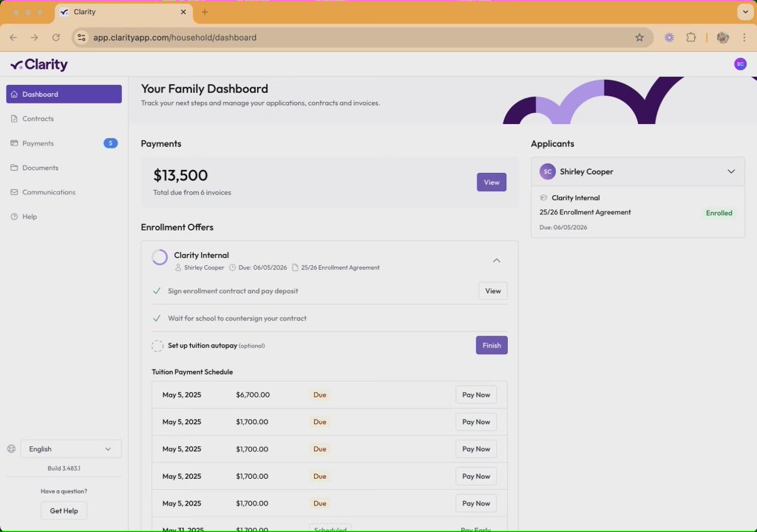Click Pay Now for the $6,700.00 payment
The image size is (757, 532).
pos(476,395)
